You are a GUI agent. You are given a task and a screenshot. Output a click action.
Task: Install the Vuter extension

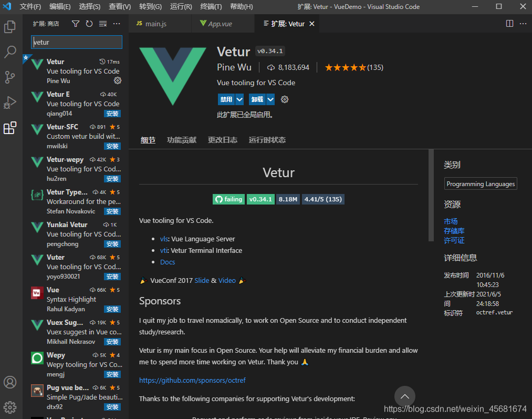(x=112, y=277)
